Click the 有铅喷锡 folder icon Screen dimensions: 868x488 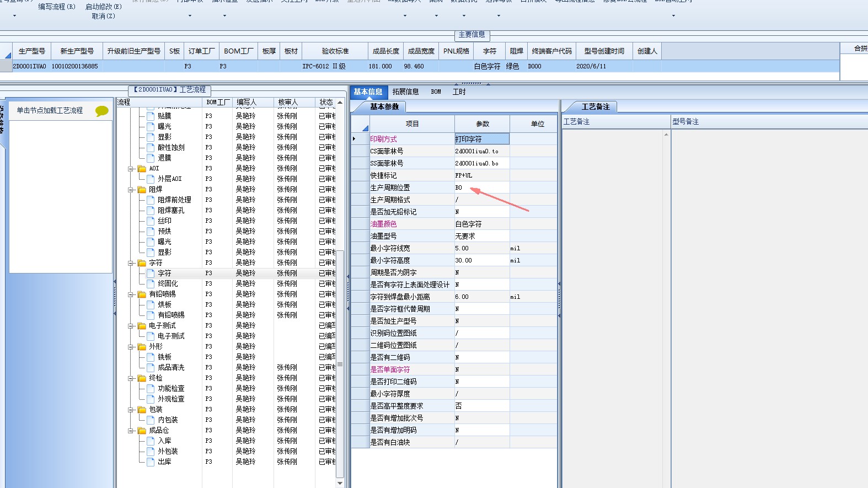[x=142, y=294]
